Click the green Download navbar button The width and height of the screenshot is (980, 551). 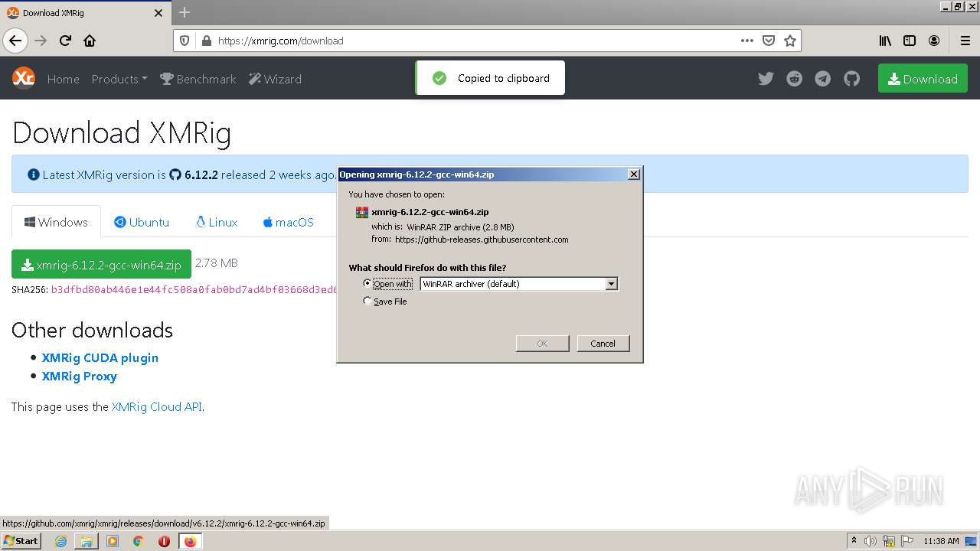(x=923, y=79)
